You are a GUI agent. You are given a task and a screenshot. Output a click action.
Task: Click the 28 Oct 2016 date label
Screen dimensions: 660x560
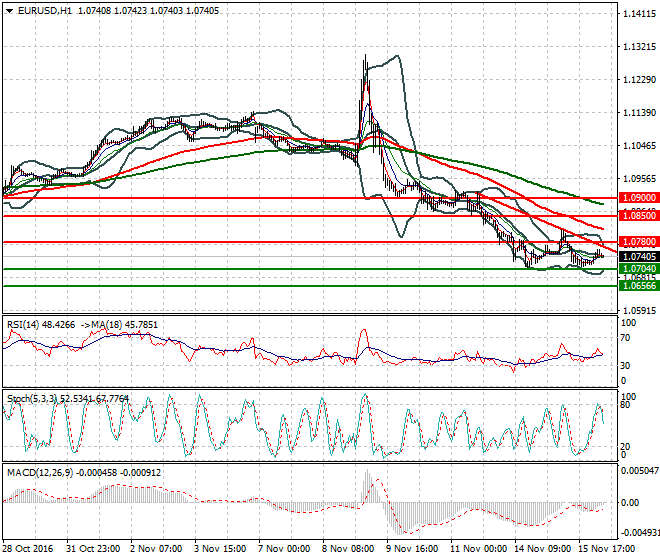pyautogui.click(x=28, y=549)
